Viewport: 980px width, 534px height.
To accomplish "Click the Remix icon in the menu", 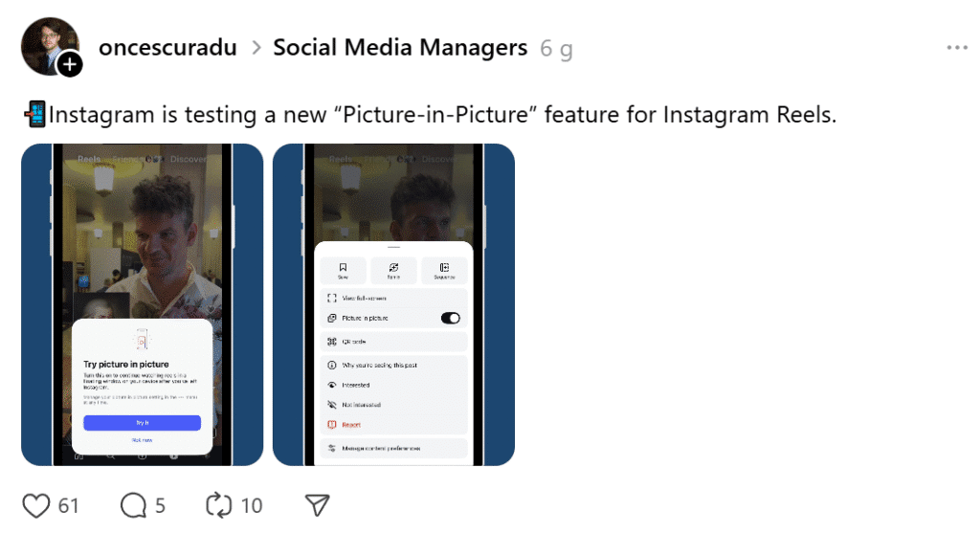I will coord(393,269).
